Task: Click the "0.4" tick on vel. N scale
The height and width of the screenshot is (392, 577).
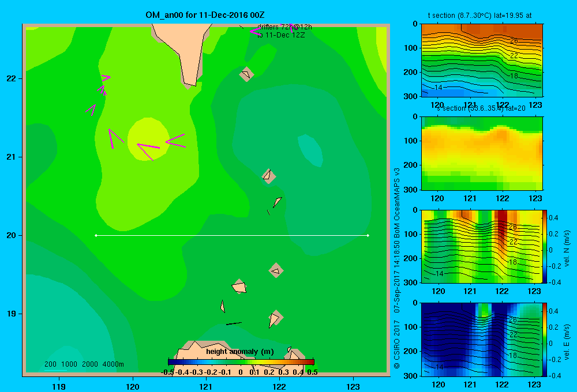Action: click(553, 218)
